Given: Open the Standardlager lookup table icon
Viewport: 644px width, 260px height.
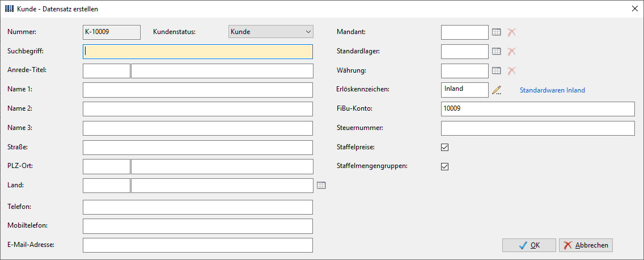Looking at the screenshot, I should click(x=497, y=52).
